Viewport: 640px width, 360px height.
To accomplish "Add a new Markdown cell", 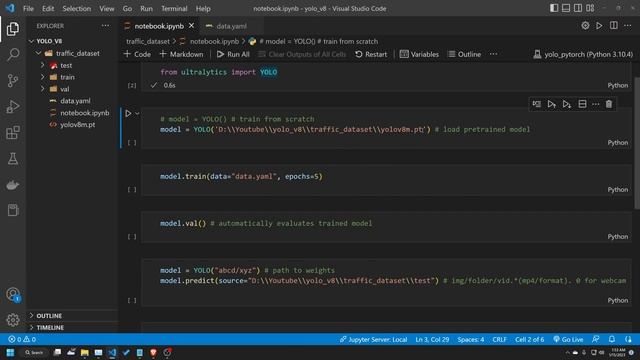I will (181, 54).
